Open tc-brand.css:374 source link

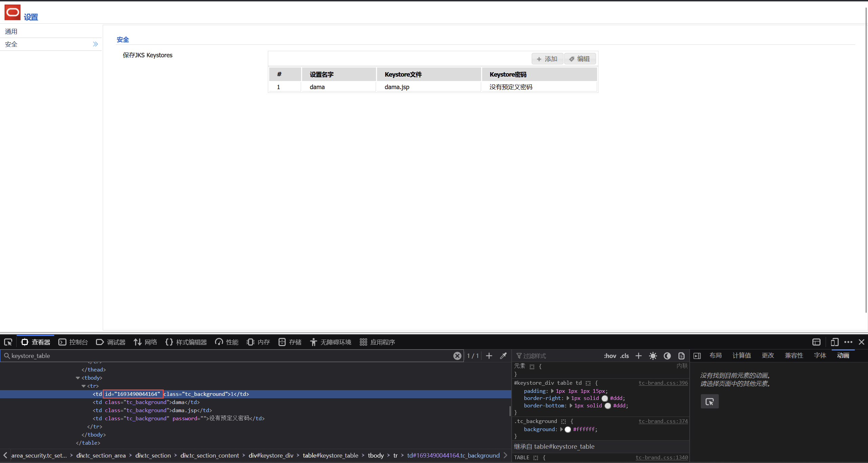pyautogui.click(x=663, y=421)
